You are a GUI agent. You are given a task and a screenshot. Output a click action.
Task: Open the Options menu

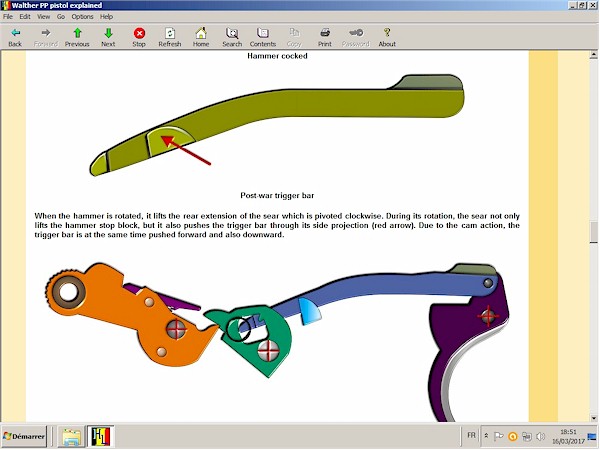[82, 16]
